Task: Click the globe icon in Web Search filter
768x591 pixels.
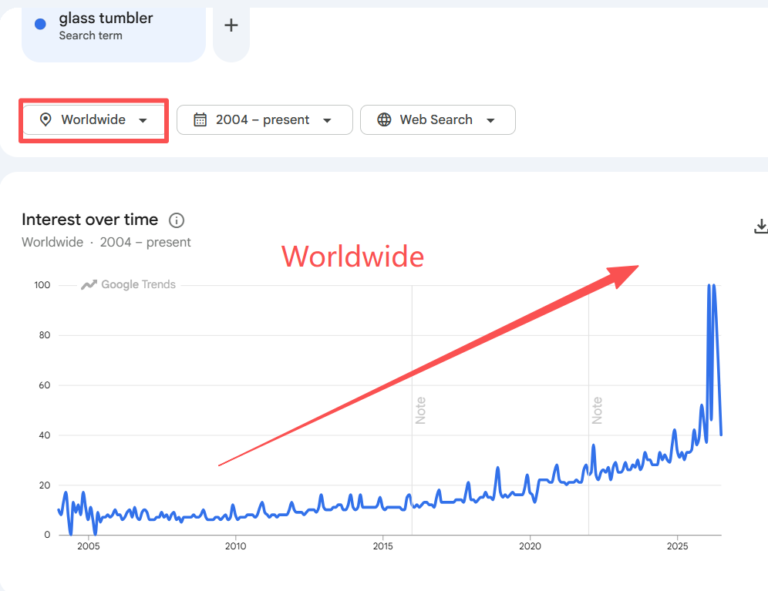Action: (x=384, y=119)
